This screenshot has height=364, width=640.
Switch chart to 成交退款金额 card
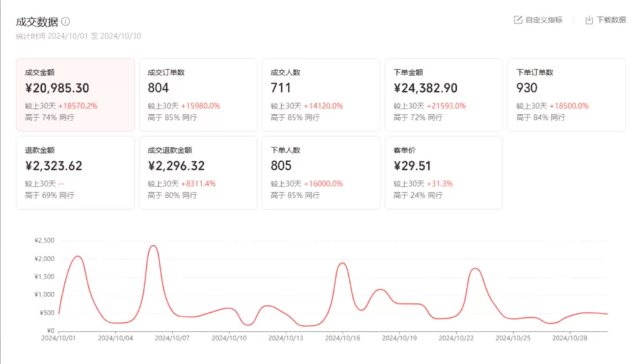pos(198,172)
